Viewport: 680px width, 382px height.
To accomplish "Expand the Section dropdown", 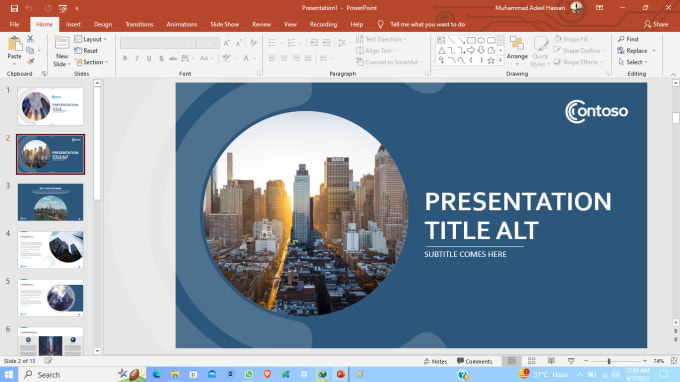I will click(92, 62).
